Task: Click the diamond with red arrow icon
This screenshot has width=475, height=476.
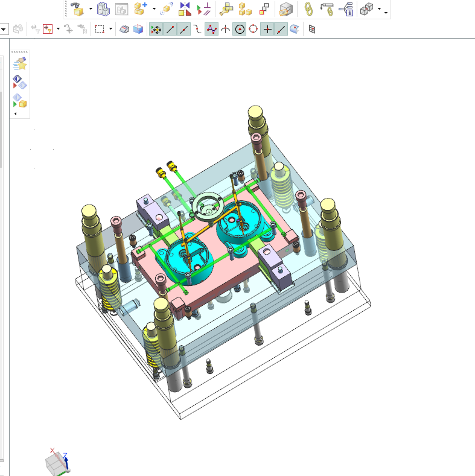Action: click(x=20, y=82)
